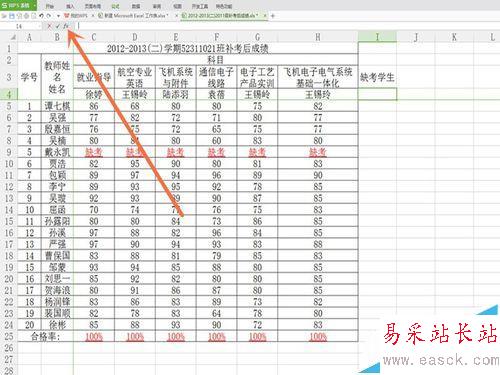Click the 航空专业英语 subject header
The image size is (500, 375).
click(x=135, y=77)
